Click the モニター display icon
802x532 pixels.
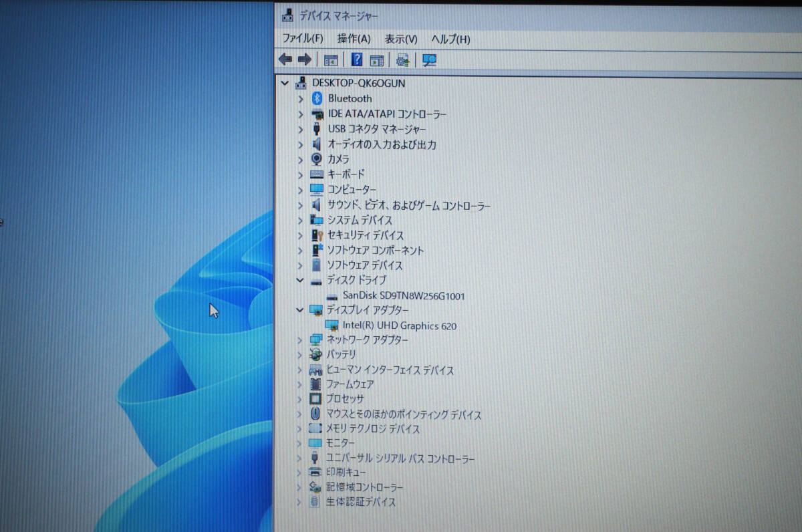click(x=315, y=442)
